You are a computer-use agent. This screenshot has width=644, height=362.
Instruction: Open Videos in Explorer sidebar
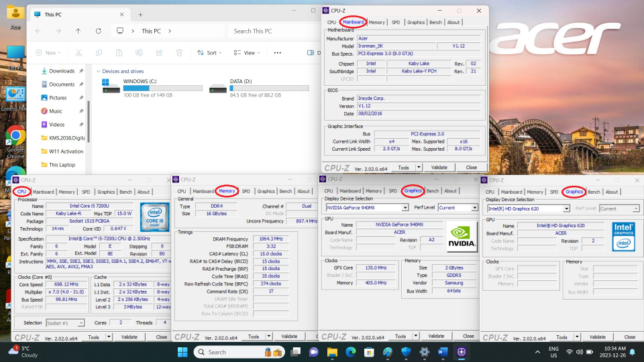[x=62, y=125]
